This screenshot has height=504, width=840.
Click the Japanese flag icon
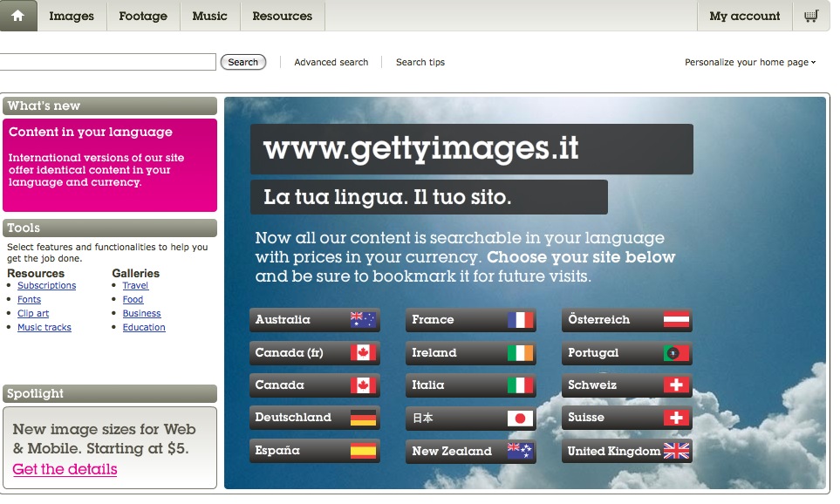click(520, 419)
